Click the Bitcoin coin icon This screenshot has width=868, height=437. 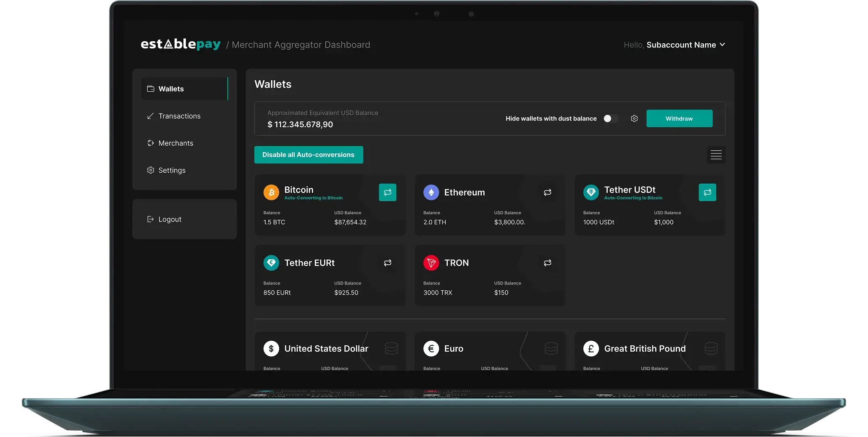click(x=271, y=192)
